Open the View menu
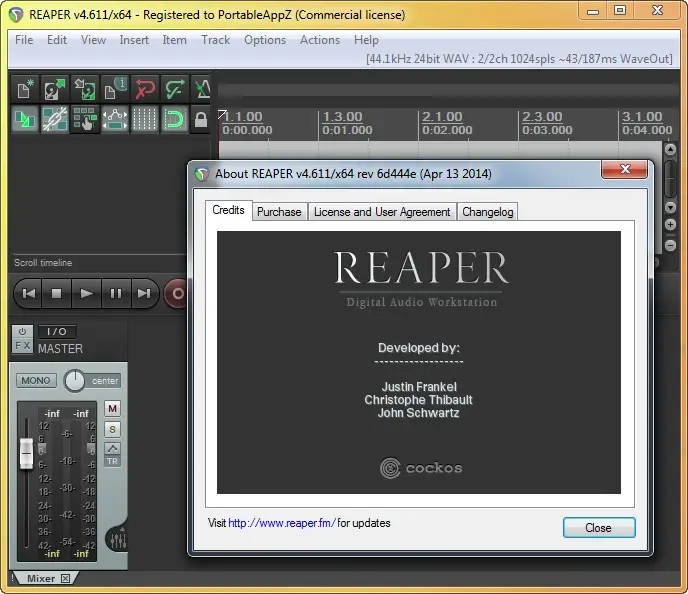 coord(93,40)
